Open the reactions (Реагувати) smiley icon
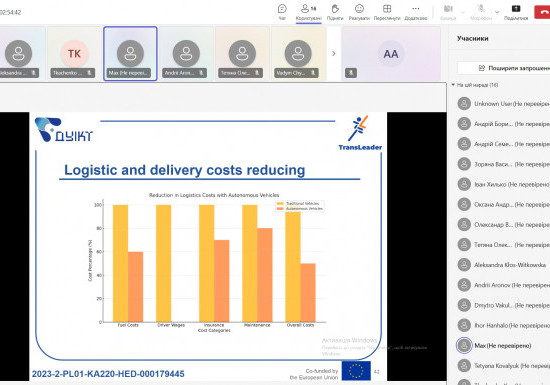The width and height of the screenshot is (550, 385). pyautogui.click(x=359, y=9)
